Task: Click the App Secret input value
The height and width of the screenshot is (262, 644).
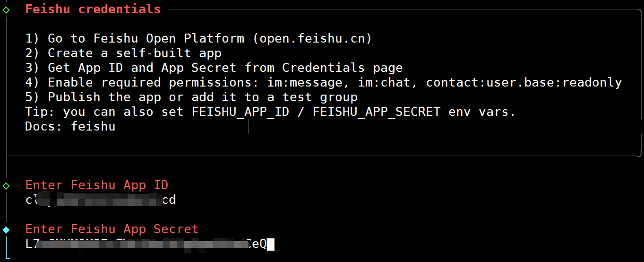Action: [x=146, y=245]
